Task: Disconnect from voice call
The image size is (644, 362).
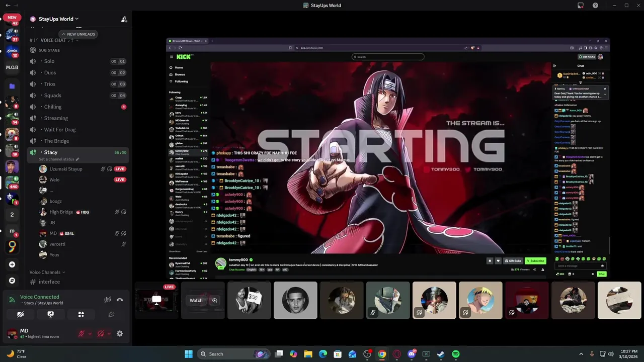Action: [x=120, y=300]
